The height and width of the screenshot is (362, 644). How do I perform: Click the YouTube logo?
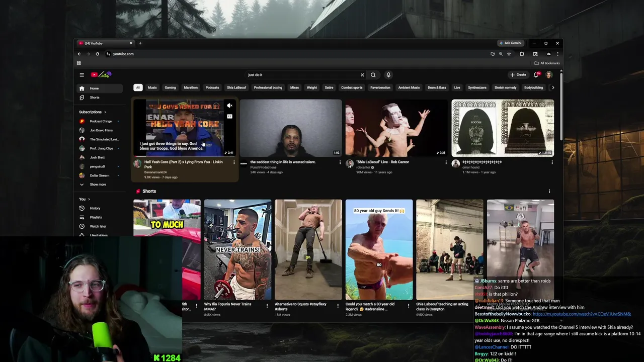coord(101,75)
